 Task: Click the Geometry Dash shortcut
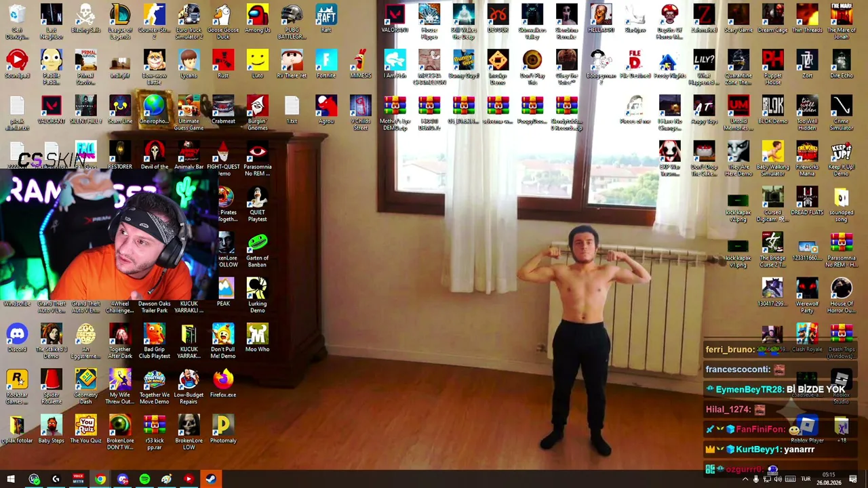tap(85, 386)
